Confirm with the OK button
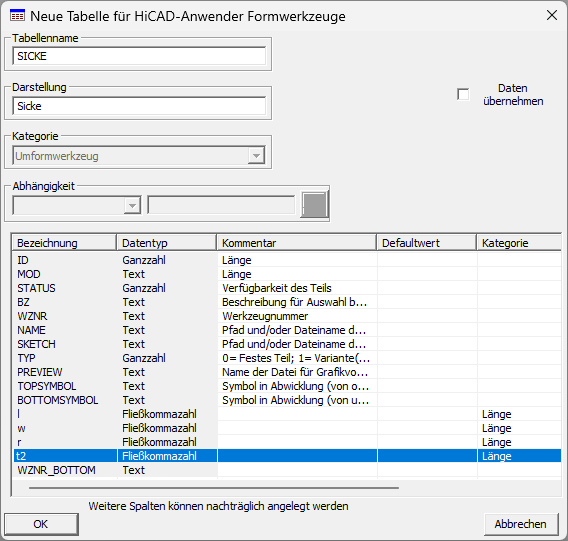568x541 pixels. 41,524
